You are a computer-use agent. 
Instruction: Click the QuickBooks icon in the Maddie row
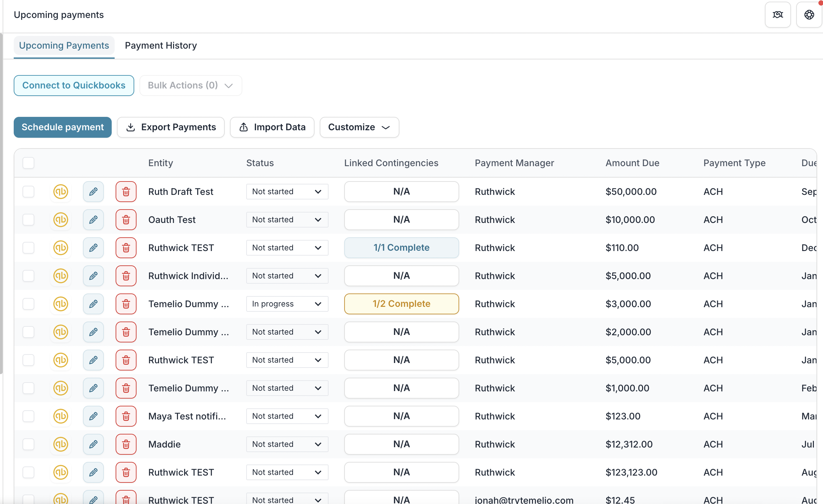(x=61, y=444)
